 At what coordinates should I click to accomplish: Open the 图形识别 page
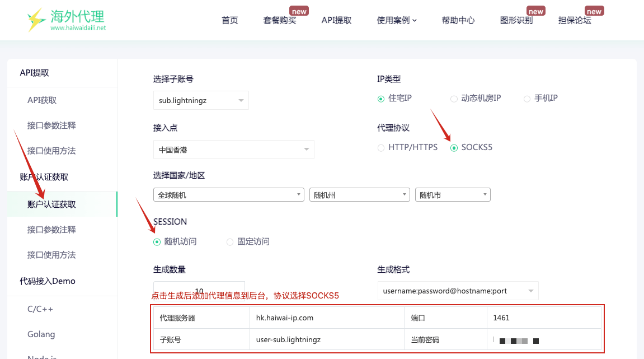[516, 20]
